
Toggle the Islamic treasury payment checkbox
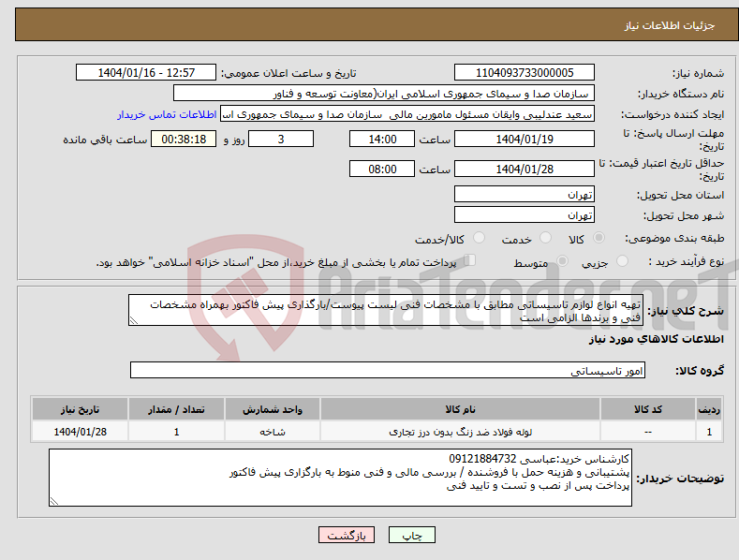coord(470,259)
